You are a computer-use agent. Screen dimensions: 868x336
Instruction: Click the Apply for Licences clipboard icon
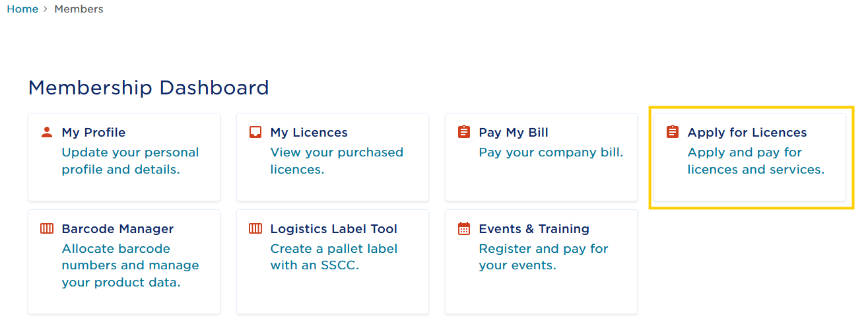673,132
